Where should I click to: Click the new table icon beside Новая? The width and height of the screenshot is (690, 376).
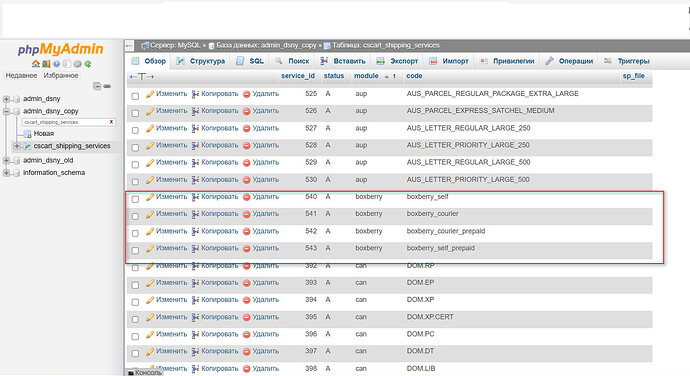tap(27, 134)
